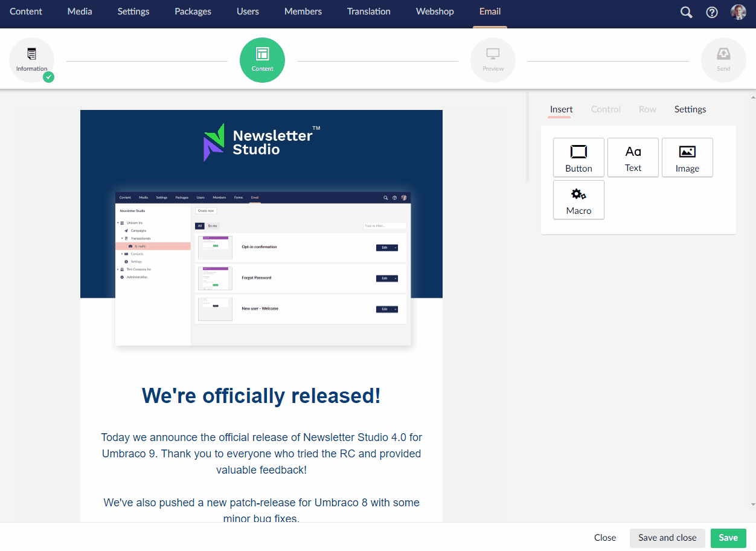The width and height of the screenshot is (756, 551).
Task: Select the paragraph about Newsletter Studio 4.0
Action: 261,453
